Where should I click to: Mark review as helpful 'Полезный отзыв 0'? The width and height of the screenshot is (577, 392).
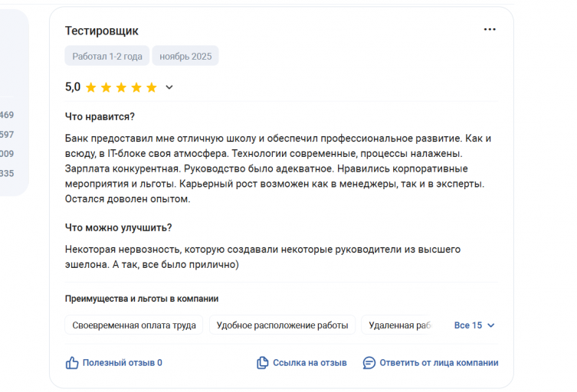coord(122,363)
